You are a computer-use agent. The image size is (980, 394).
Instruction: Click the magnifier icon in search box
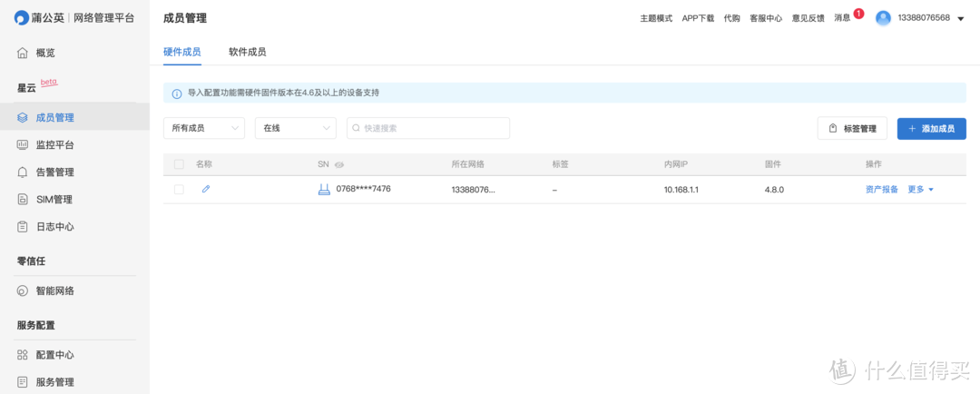(x=357, y=128)
